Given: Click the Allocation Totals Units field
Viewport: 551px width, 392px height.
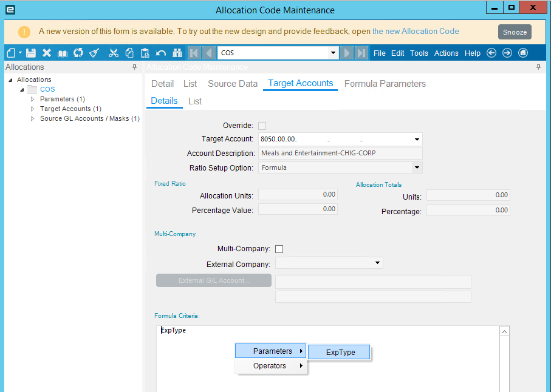Looking at the screenshot, I should pyautogui.click(x=468, y=195).
